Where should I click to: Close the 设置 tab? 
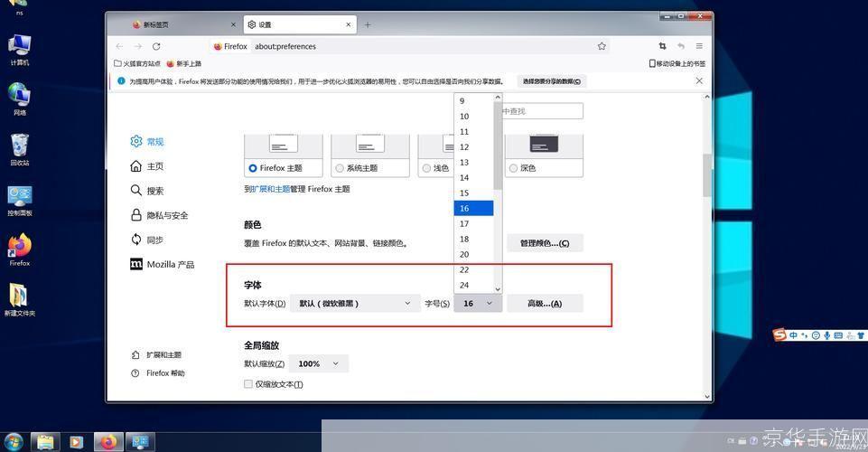(349, 24)
